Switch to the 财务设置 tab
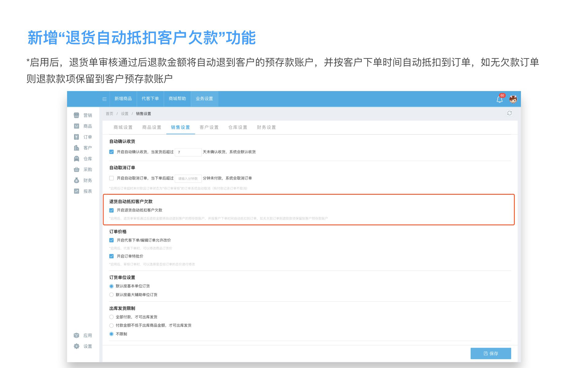This screenshot has height=368, width=588. point(266,127)
